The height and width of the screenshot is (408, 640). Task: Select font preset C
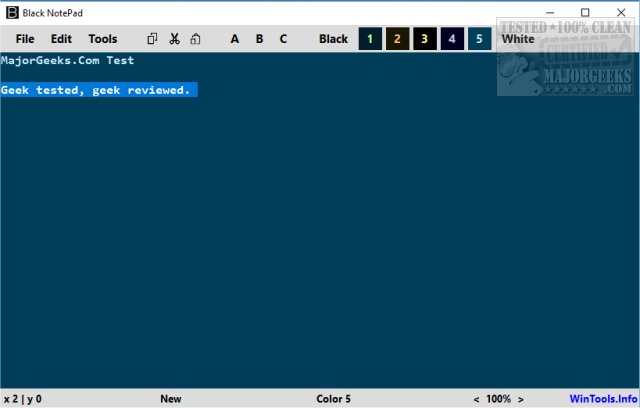(283, 39)
